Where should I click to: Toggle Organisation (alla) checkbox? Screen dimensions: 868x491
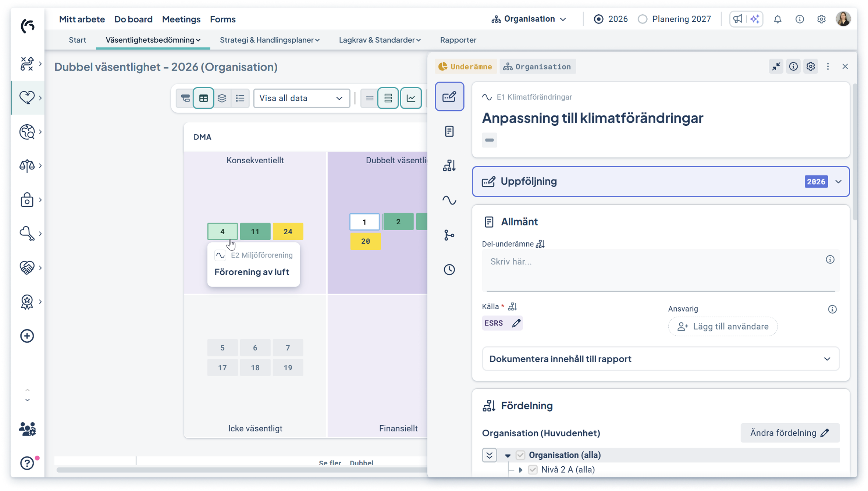tap(520, 455)
